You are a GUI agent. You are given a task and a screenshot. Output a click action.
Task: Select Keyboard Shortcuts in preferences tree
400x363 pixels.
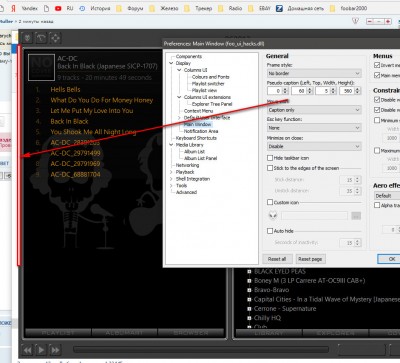coord(196,138)
